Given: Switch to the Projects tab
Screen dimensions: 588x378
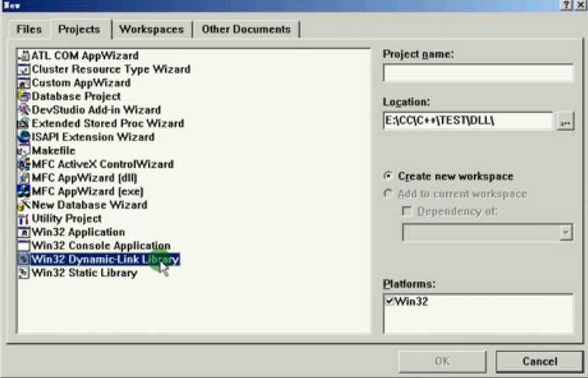Looking at the screenshot, I should [79, 29].
